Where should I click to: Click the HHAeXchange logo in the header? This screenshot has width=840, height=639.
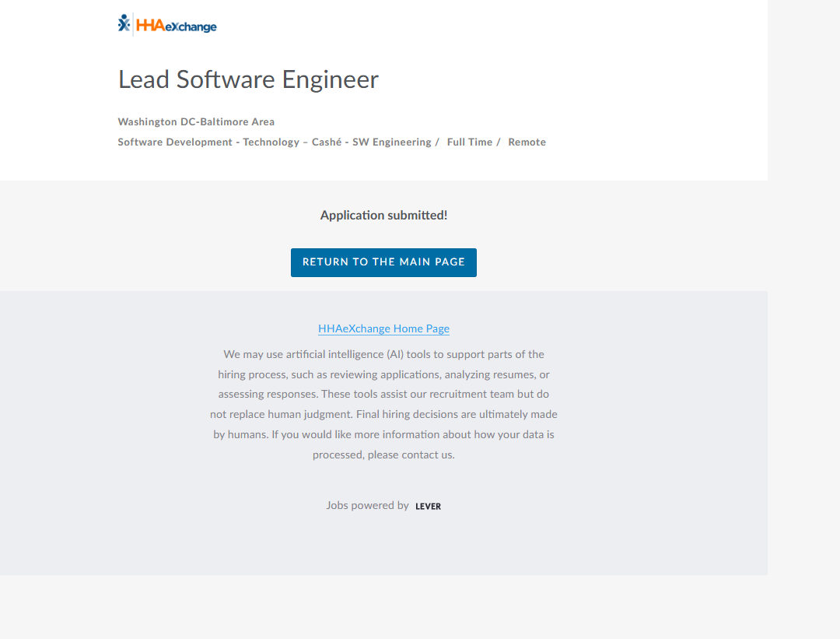coord(167,26)
